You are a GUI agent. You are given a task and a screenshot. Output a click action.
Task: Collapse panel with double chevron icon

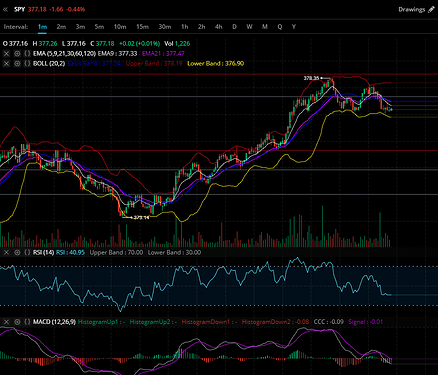click(x=5, y=9)
